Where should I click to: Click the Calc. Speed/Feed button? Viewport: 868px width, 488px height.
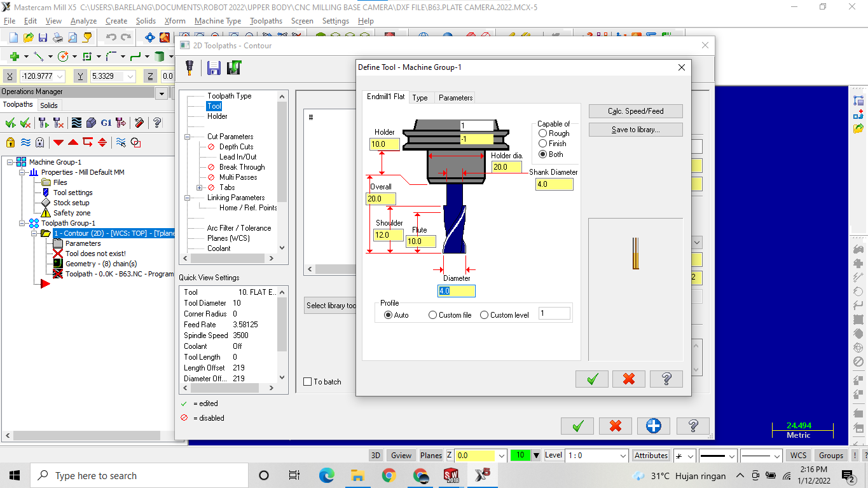635,111
